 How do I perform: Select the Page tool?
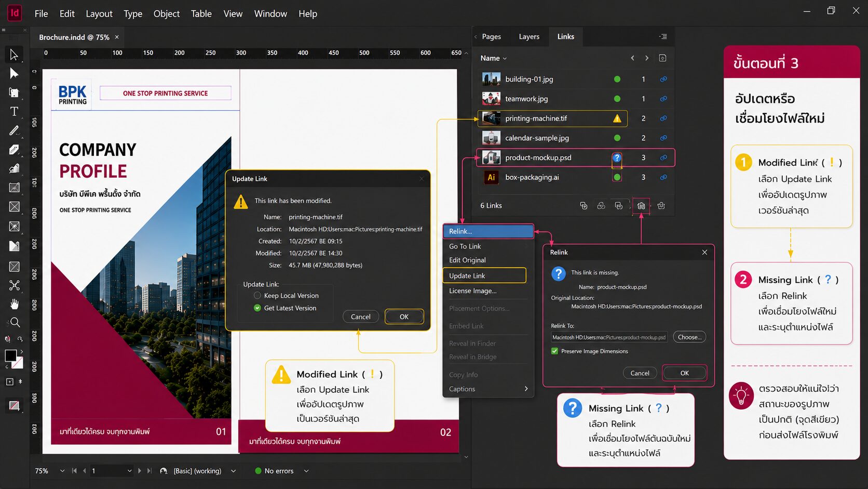coord(14,92)
